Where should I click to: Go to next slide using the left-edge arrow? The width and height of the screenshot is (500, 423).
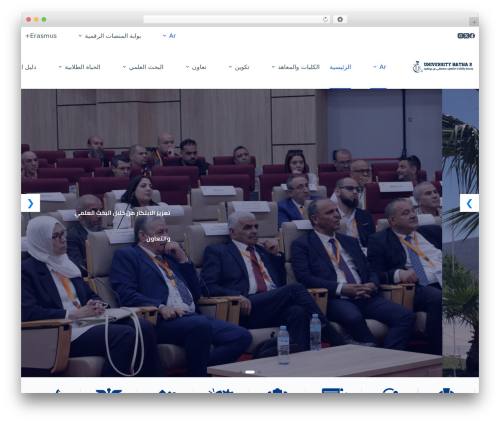click(30, 203)
